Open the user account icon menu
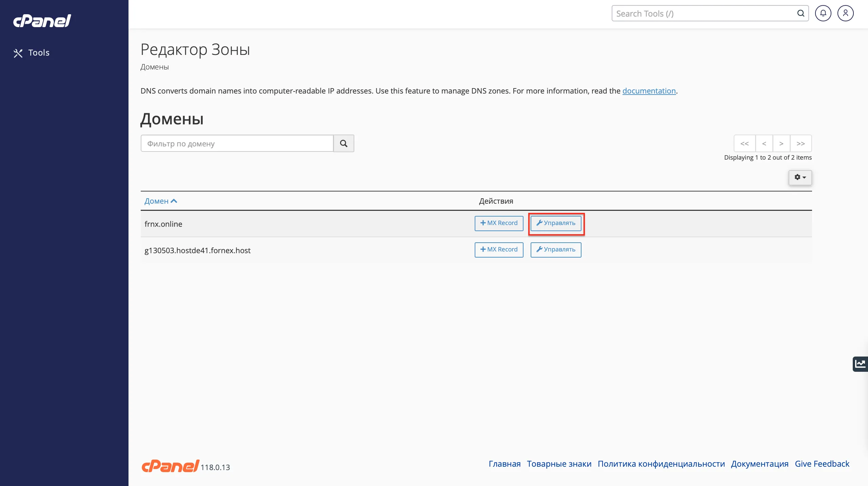Screen dimensions: 868x486 coord(845,14)
